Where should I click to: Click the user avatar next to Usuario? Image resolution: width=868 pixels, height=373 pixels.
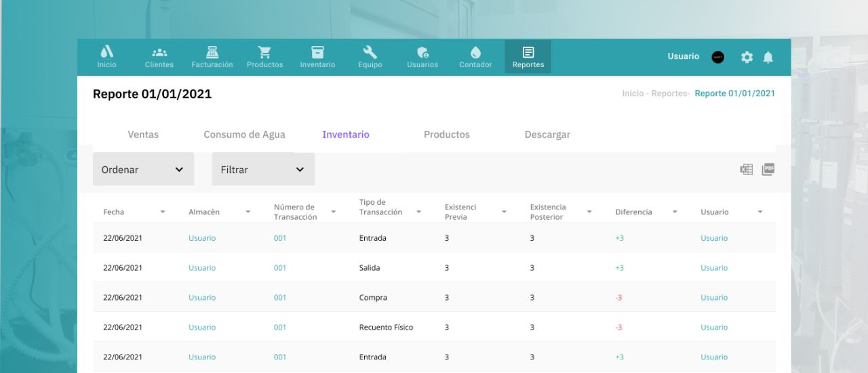click(x=717, y=58)
